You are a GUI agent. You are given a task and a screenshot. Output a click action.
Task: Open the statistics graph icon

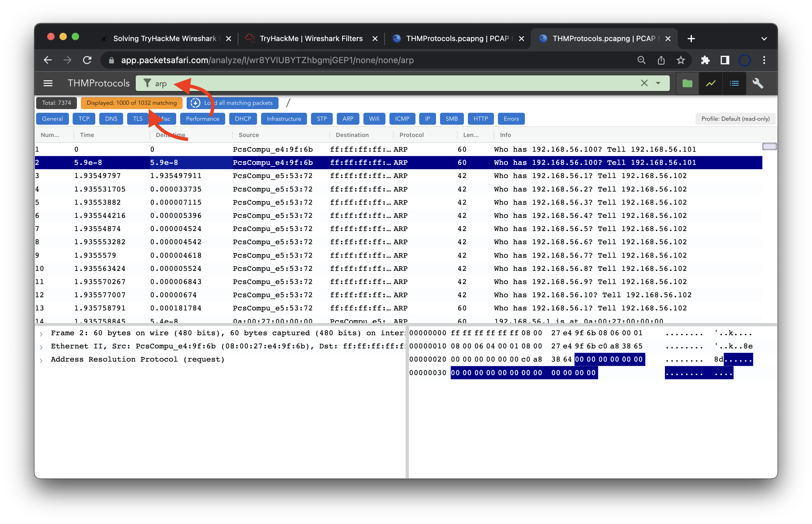(x=711, y=83)
